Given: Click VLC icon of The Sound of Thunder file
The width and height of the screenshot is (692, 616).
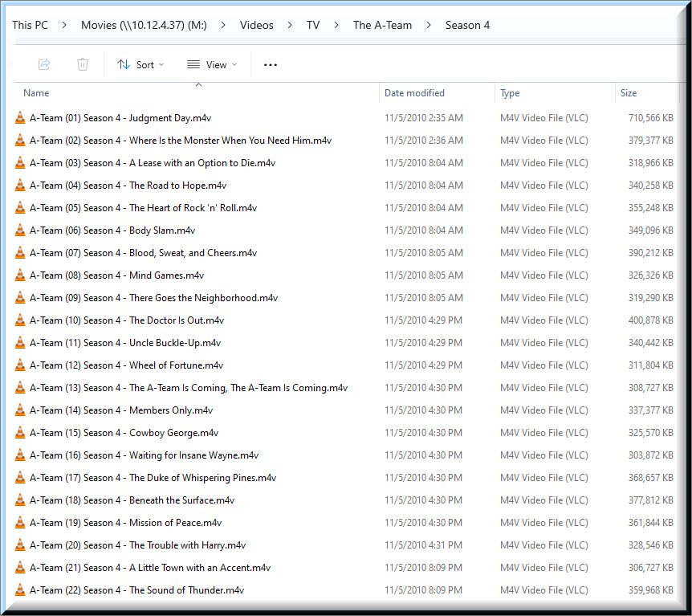Looking at the screenshot, I should 20,590.
